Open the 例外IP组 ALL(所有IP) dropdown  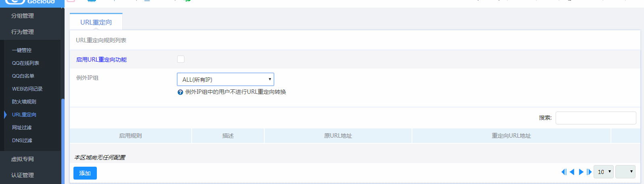point(226,79)
